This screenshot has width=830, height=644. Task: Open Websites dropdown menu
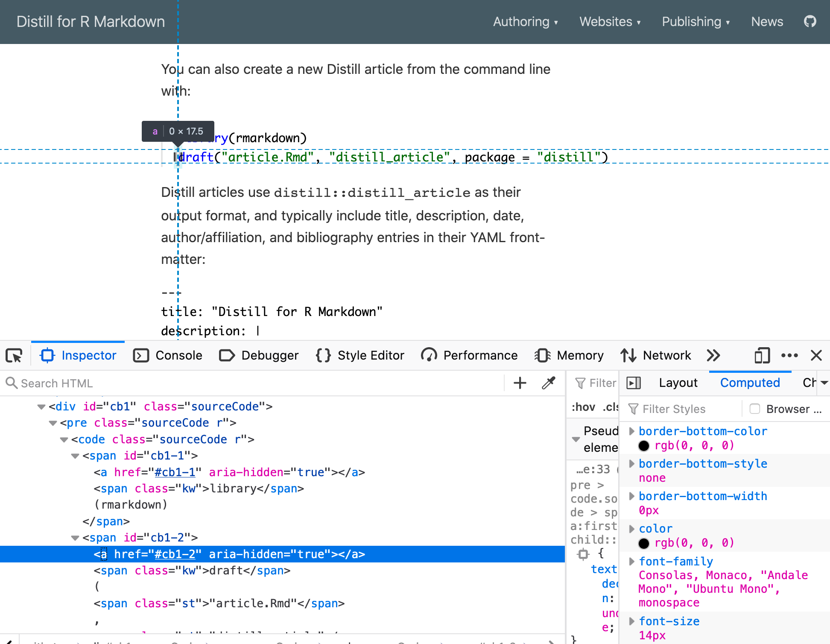[610, 22]
